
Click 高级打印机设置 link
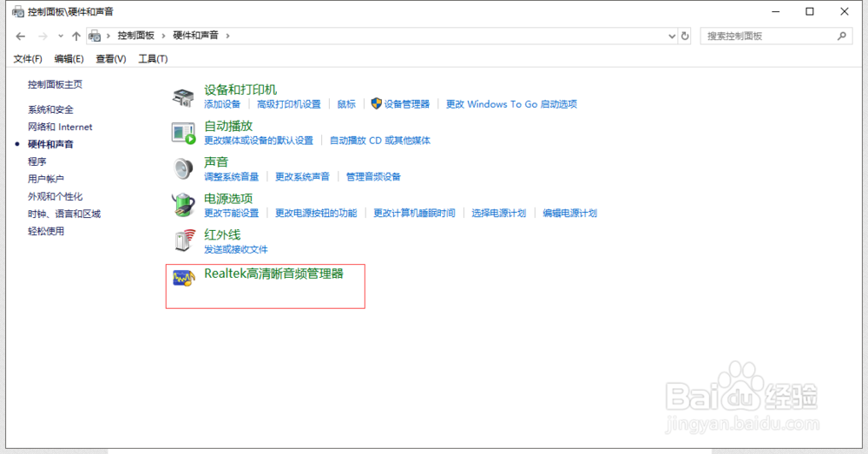click(x=288, y=104)
